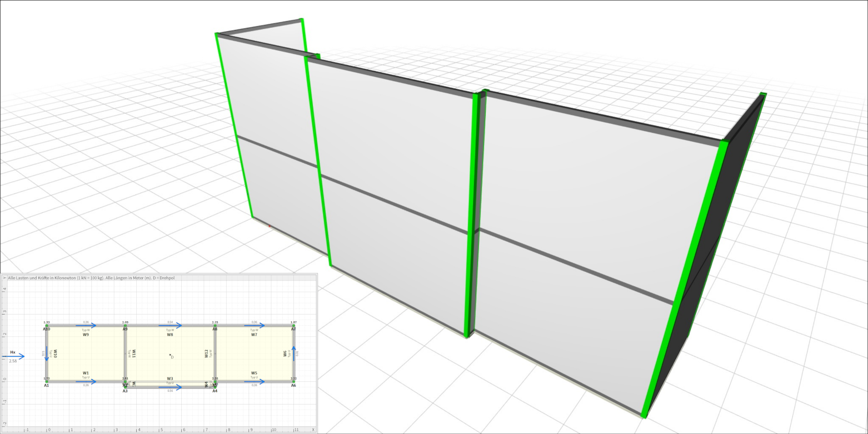Click the Hx load value 2.58

[13, 361]
